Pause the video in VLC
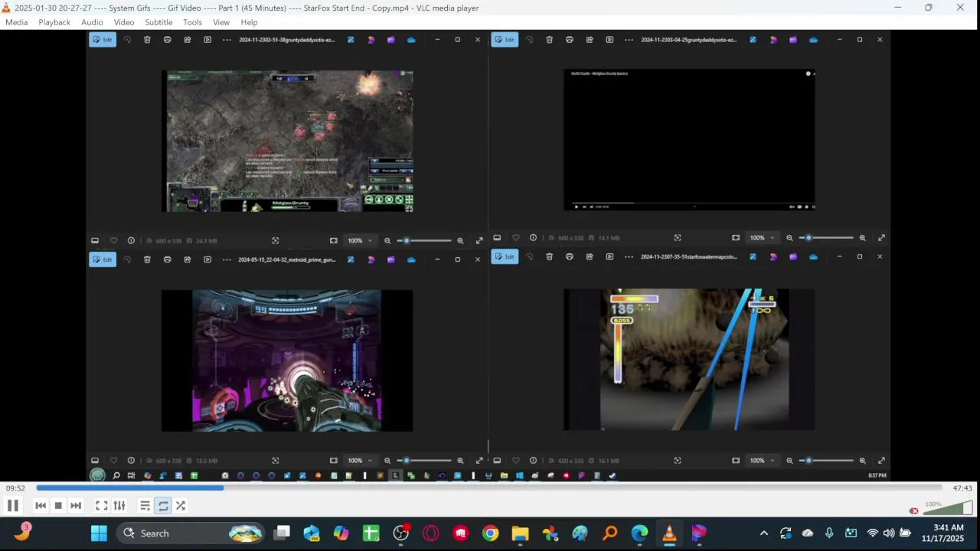 tap(12, 505)
